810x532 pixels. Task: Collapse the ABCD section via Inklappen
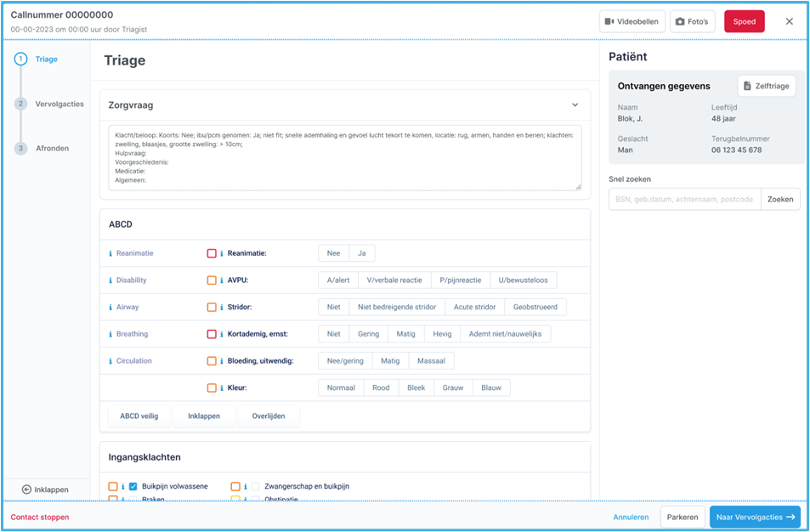[203, 416]
